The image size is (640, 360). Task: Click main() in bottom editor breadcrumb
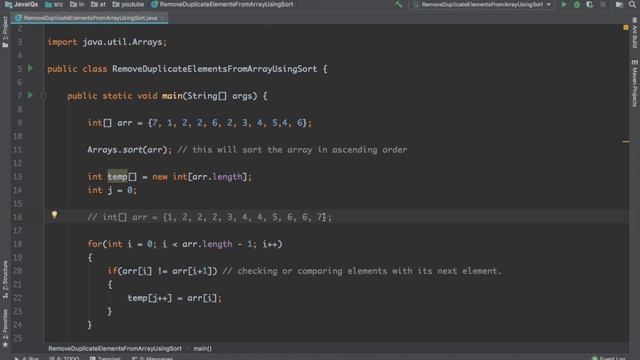(x=202, y=349)
